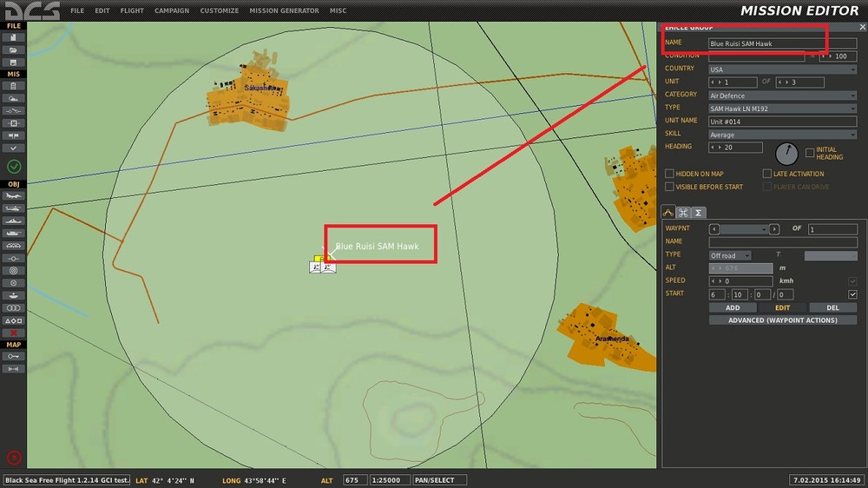This screenshot has height=488, width=868.
Task: Select the boat-shaped object icon
Action: [13, 296]
